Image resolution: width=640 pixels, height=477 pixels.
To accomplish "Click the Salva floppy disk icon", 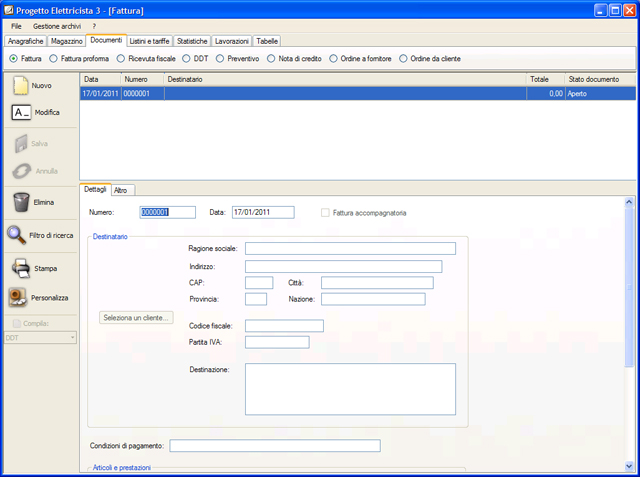I will click(x=21, y=144).
